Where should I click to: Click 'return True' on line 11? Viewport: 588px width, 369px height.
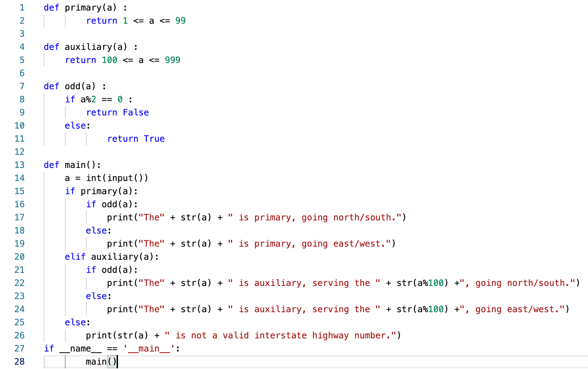[x=136, y=139]
